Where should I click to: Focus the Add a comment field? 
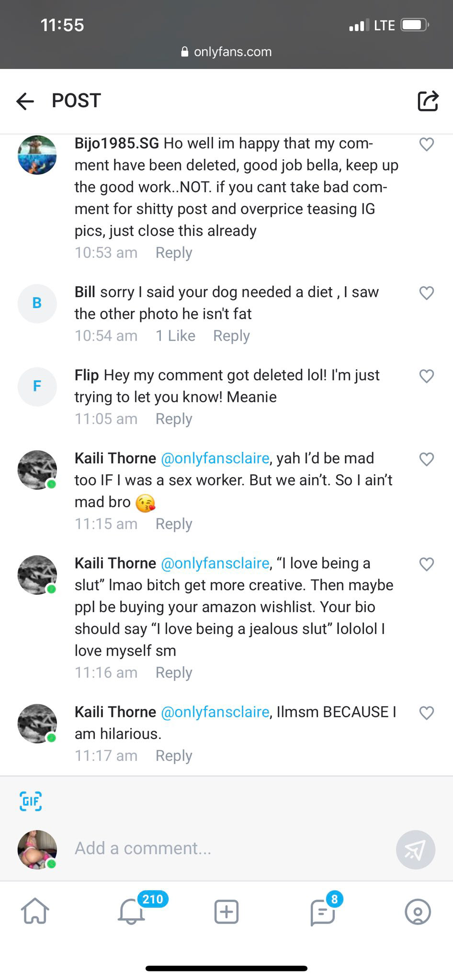click(230, 848)
